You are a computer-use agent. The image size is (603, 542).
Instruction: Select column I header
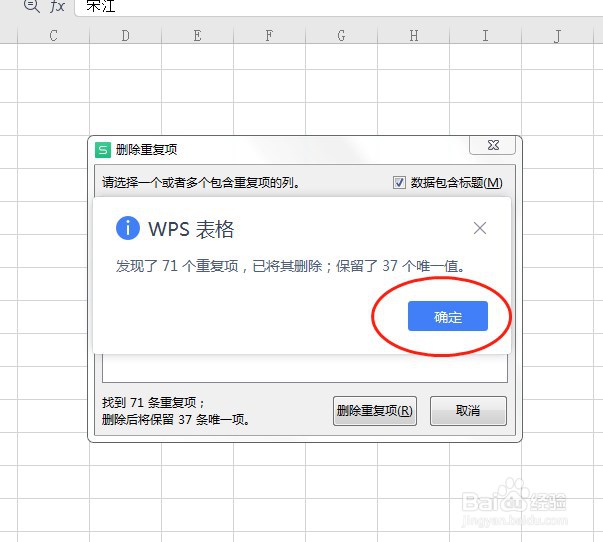[x=485, y=36]
